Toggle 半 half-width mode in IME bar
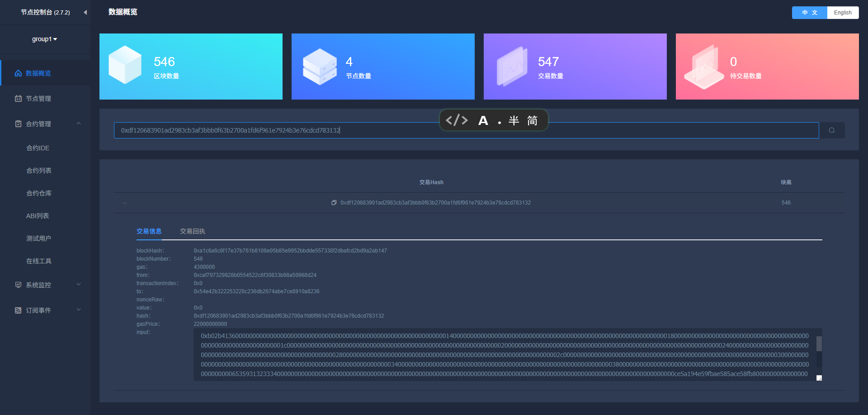Screen dimensions: 868x415 point(514,121)
